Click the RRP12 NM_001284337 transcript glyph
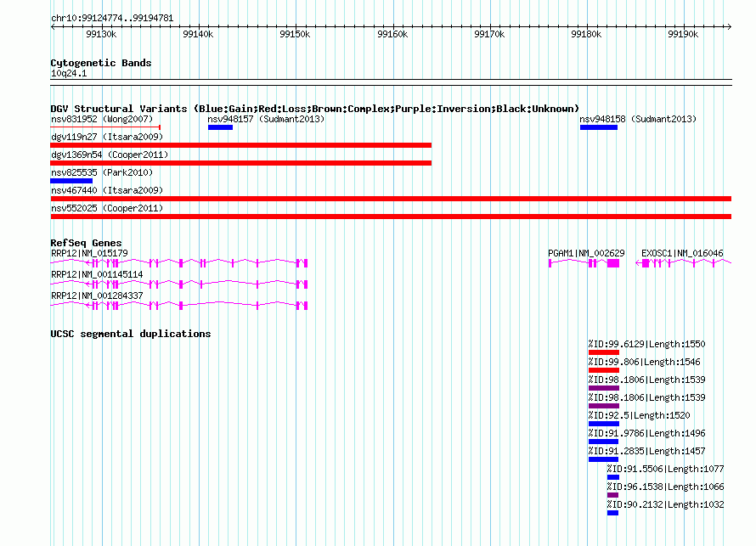Viewport: 756px width, 546px height. pos(179,306)
